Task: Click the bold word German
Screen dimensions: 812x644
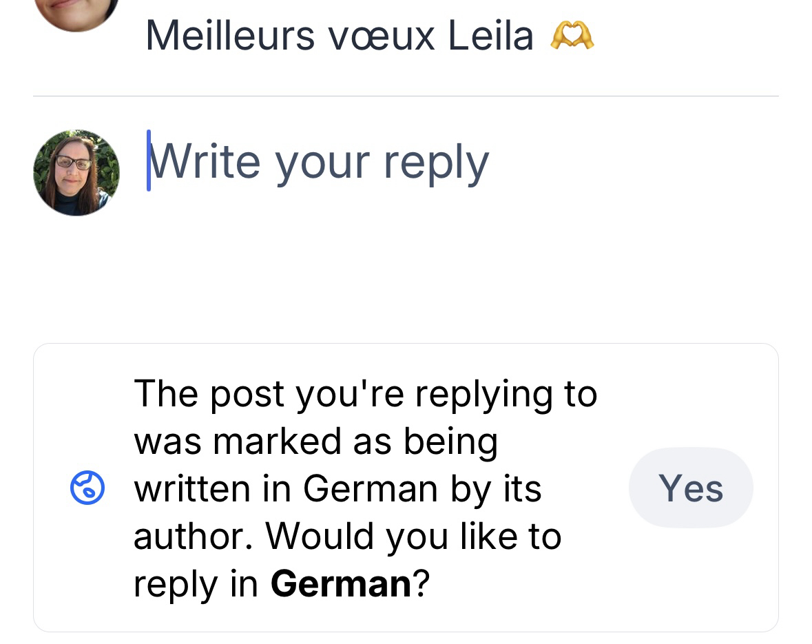Action: [340, 584]
